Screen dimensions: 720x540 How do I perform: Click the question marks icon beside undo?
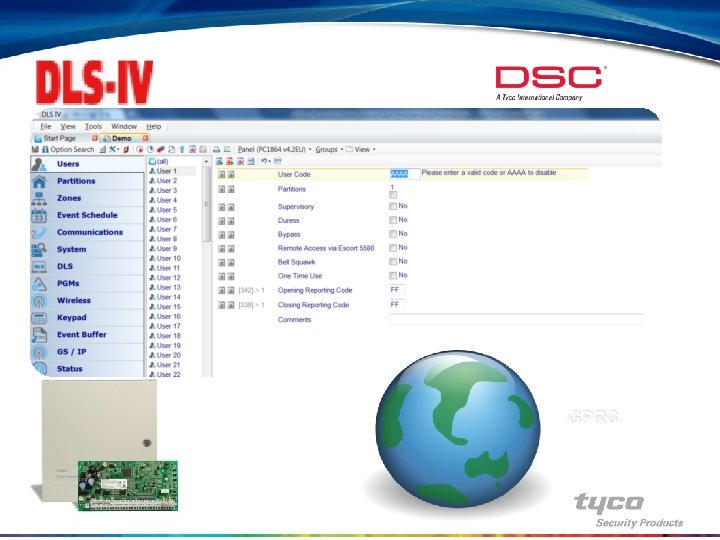(x=278, y=161)
